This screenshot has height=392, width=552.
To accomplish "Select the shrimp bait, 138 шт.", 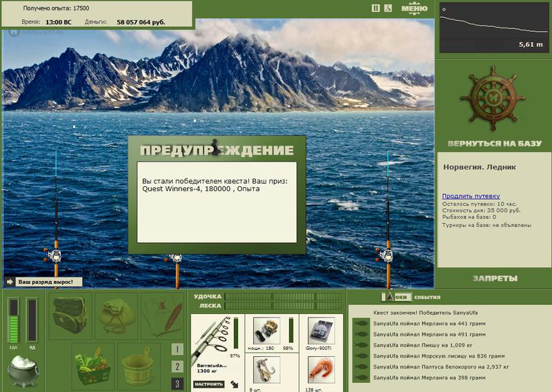I will pos(321,370).
